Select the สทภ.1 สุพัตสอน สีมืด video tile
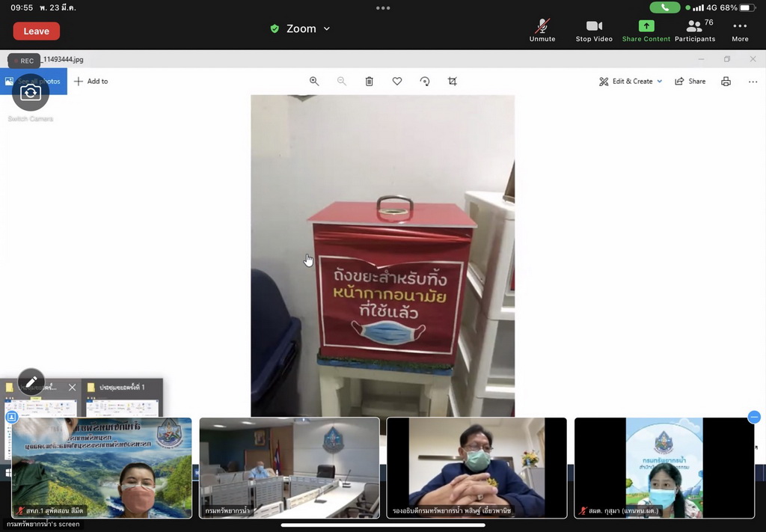This screenshot has height=532, width=766. click(x=102, y=468)
